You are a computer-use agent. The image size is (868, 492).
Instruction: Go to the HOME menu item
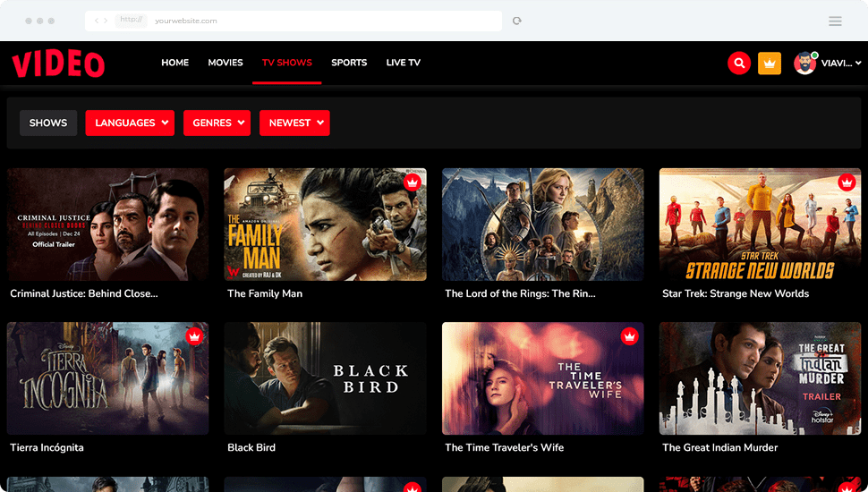tap(174, 63)
